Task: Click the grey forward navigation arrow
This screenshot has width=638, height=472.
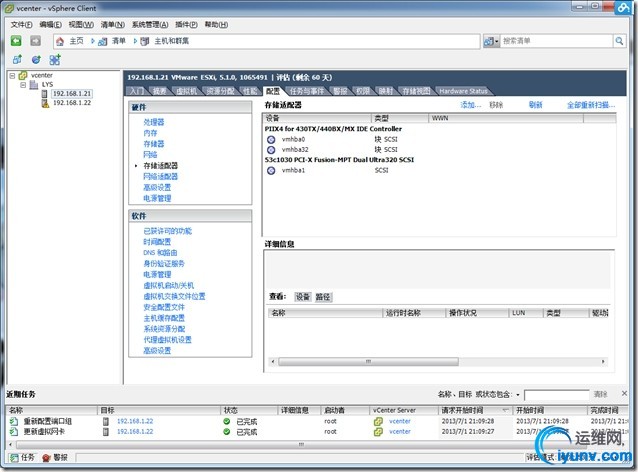Action: pyautogui.click(x=36, y=41)
